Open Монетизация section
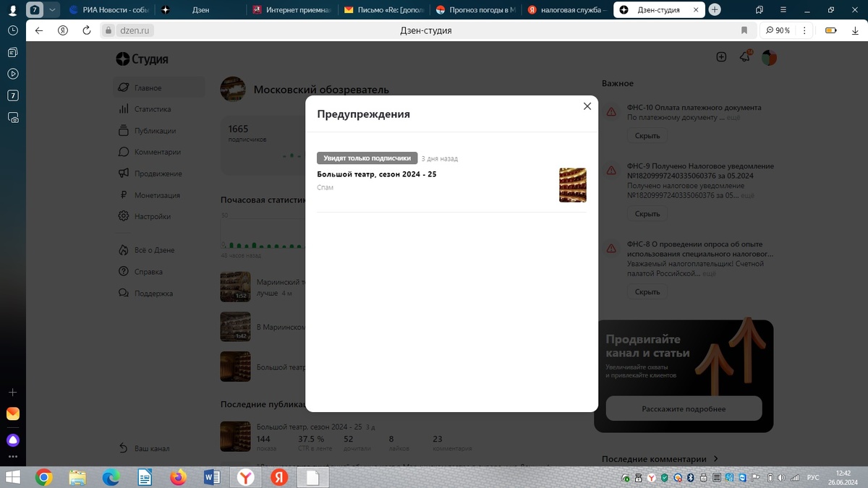This screenshot has height=488, width=868. coord(157,195)
